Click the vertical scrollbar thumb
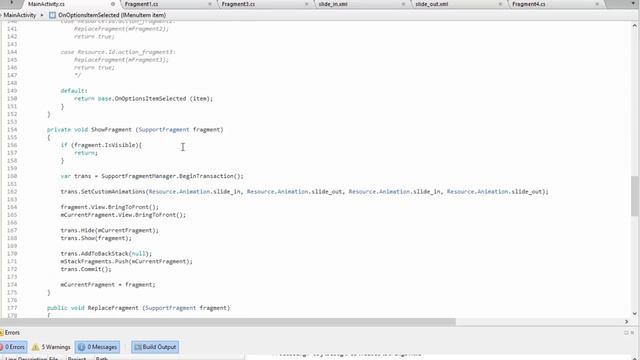 click(x=635, y=196)
